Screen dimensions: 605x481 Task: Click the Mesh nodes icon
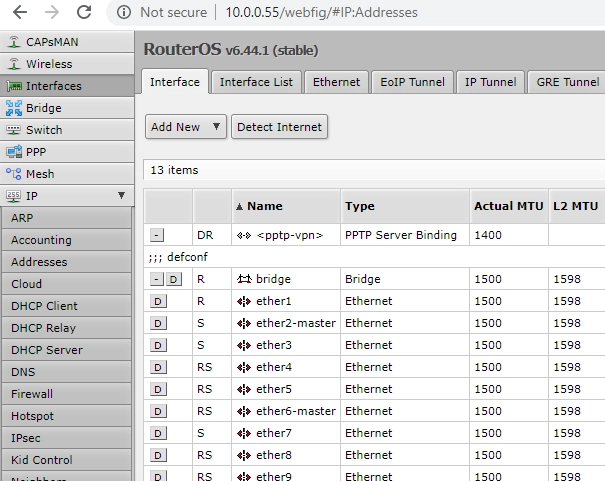click(x=14, y=174)
